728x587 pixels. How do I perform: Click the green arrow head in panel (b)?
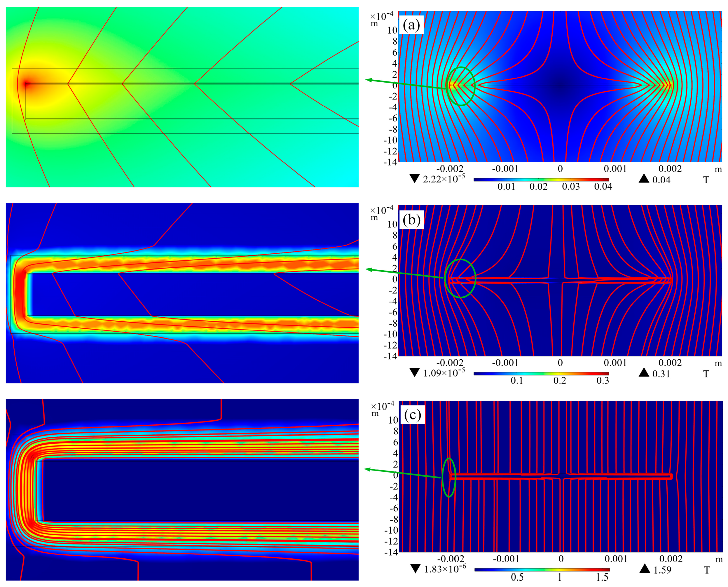[x=369, y=269]
